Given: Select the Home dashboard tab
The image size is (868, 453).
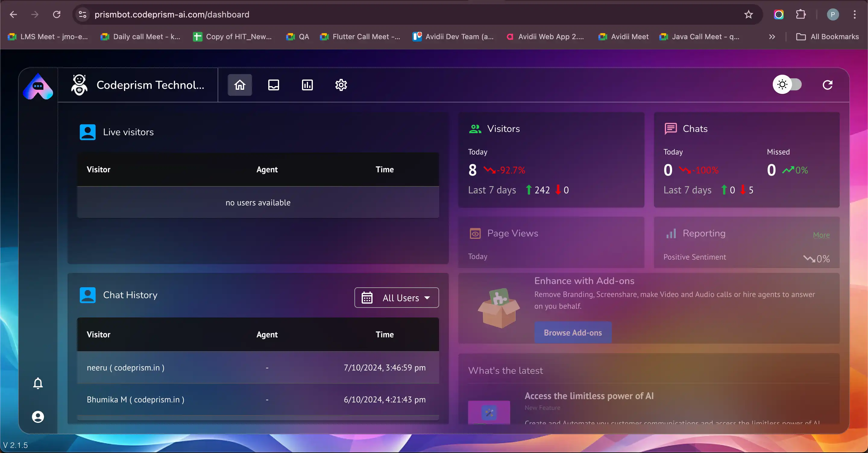Looking at the screenshot, I should [x=240, y=85].
